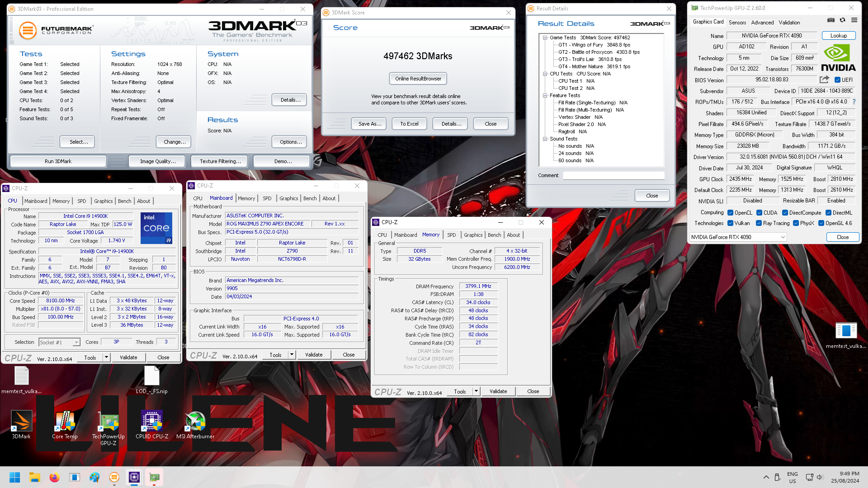Toggle the OpenGL 4.6 checkbox

coord(821,223)
